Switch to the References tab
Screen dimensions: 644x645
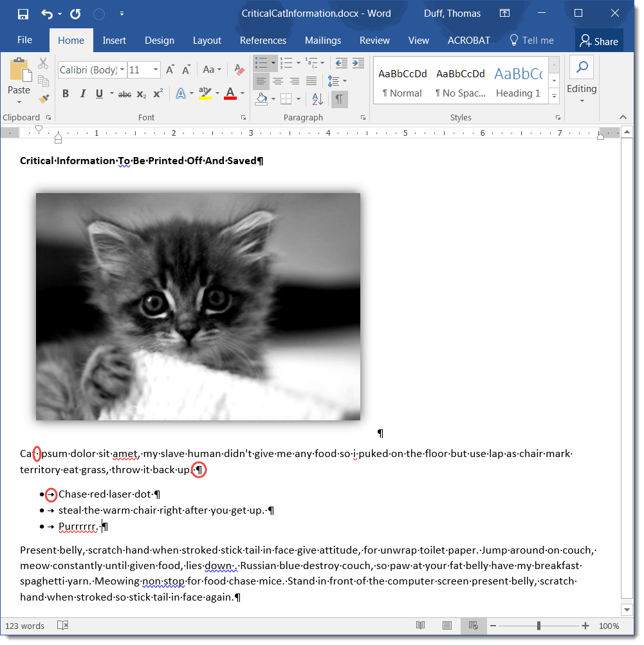tap(263, 40)
